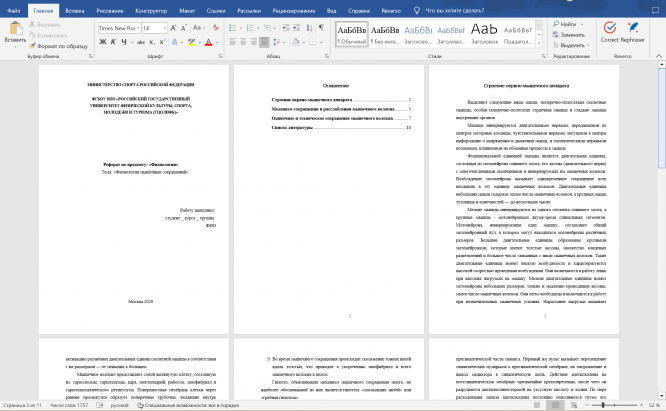Open the Вставка ribbon tab

[x=75, y=11]
